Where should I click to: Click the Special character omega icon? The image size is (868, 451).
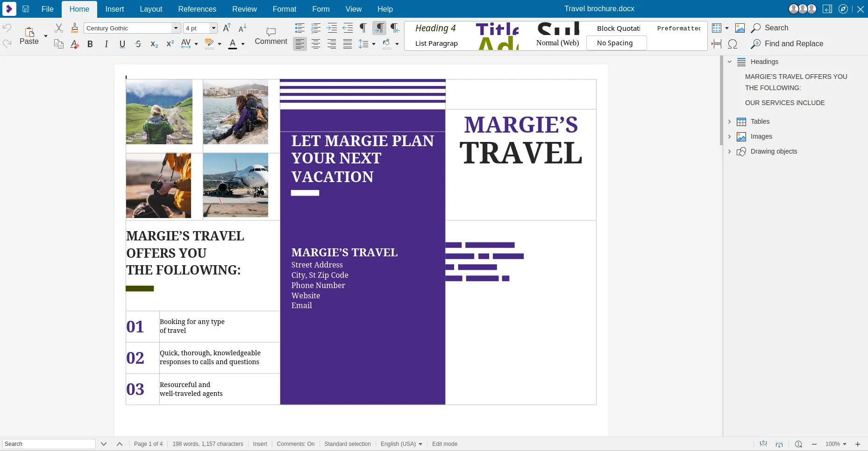coord(733,44)
